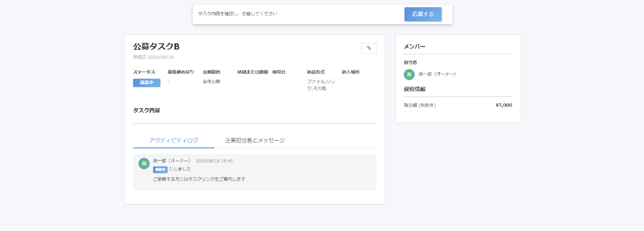Click the 応募する apply button

click(423, 14)
